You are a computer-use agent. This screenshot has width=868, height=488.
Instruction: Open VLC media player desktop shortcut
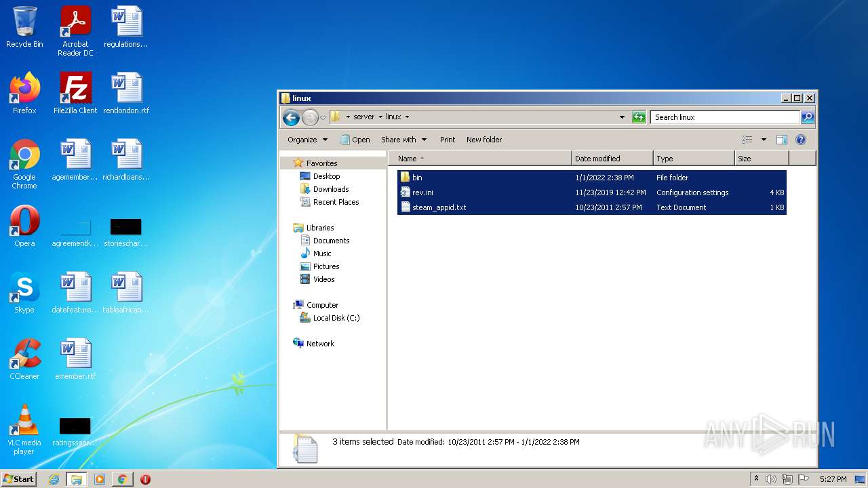coord(24,430)
